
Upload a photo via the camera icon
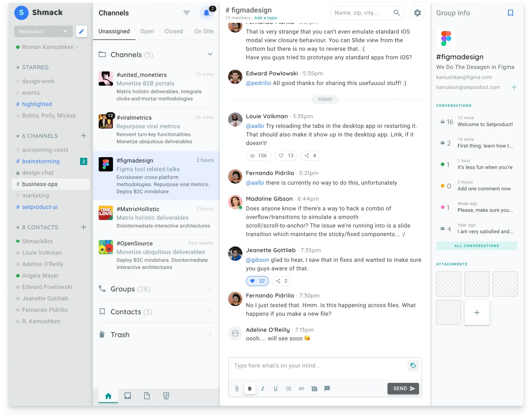314,389
